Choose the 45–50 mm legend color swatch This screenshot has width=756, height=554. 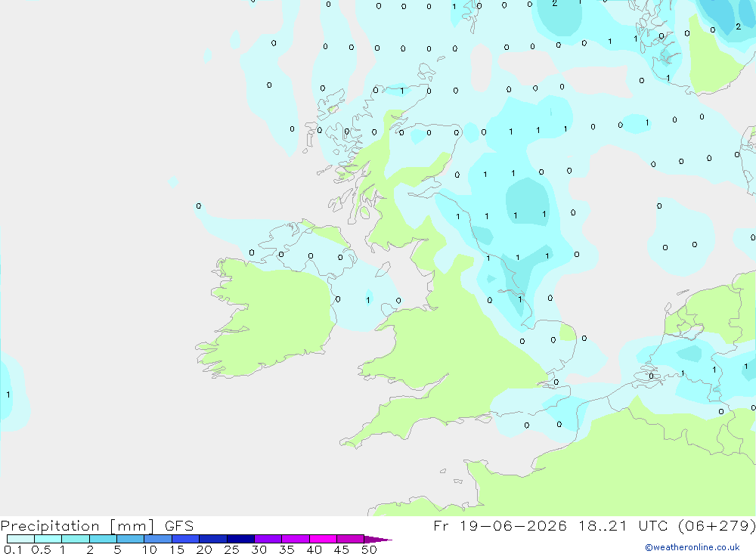[351, 539]
